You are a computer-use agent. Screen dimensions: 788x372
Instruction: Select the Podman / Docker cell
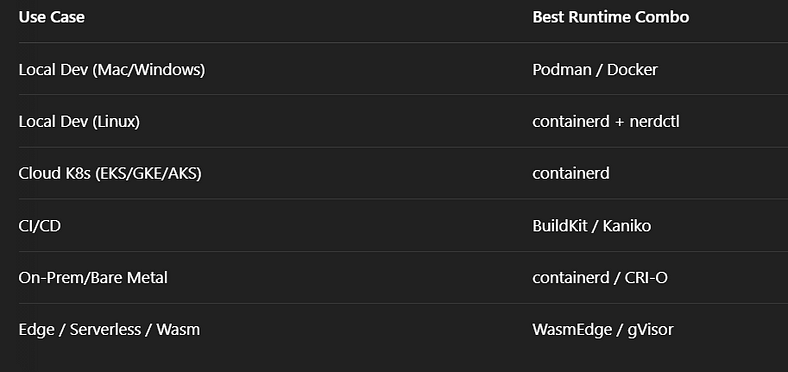tap(595, 70)
